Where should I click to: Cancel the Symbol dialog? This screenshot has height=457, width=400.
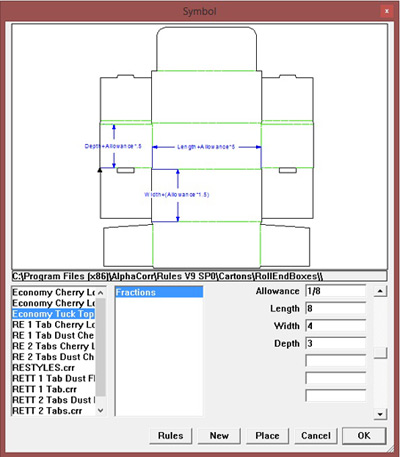coord(316,436)
